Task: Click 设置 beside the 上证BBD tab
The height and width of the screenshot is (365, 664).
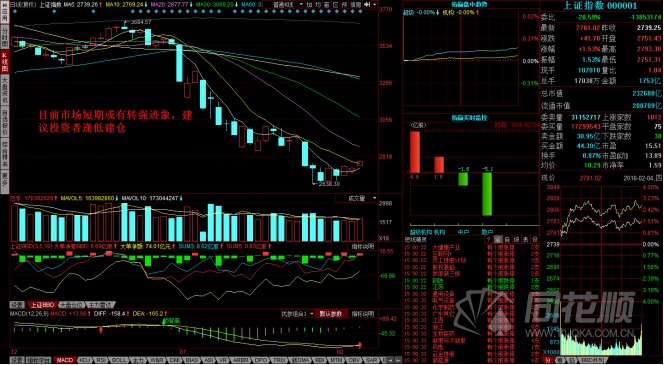Action: click(x=17, y=304)
